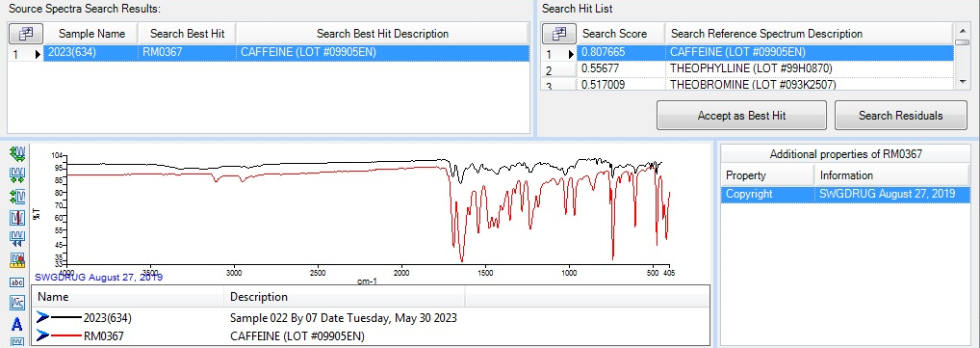Go back to previous range icon

pos(17,238)
